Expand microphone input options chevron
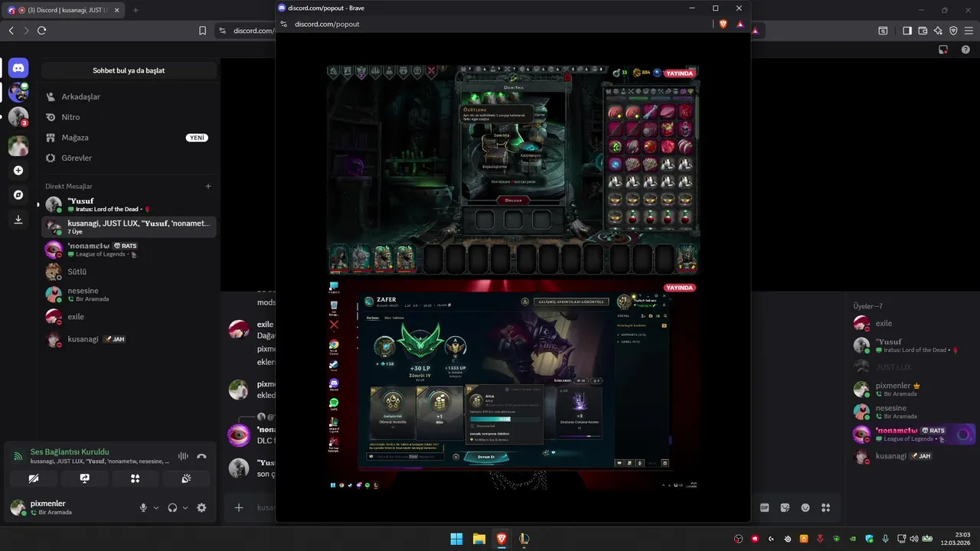 coord(156,507)
